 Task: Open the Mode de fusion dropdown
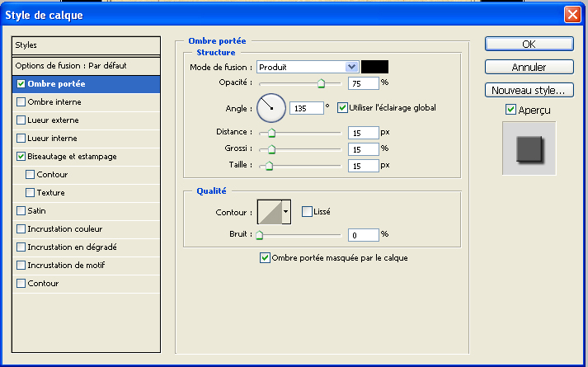[308, 67]
